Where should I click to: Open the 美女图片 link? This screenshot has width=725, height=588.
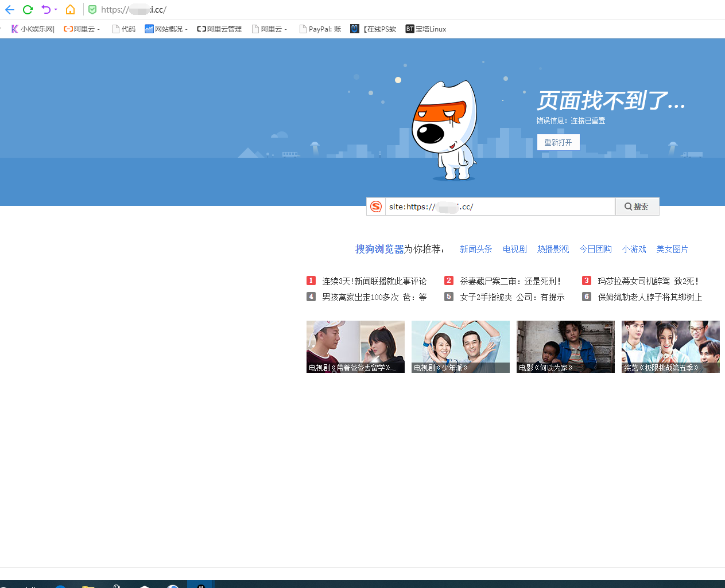672,249
